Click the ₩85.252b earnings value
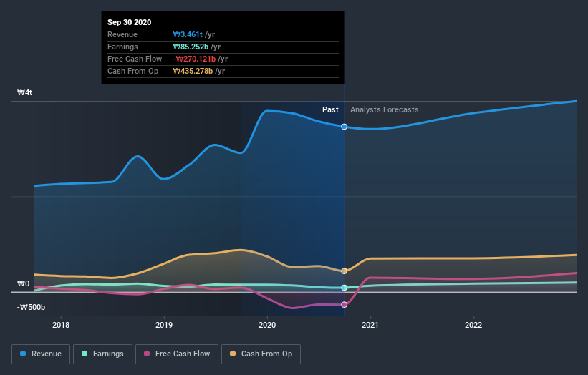Image resolution: width=588 pixels, height=375 pixels. [191, 47]
